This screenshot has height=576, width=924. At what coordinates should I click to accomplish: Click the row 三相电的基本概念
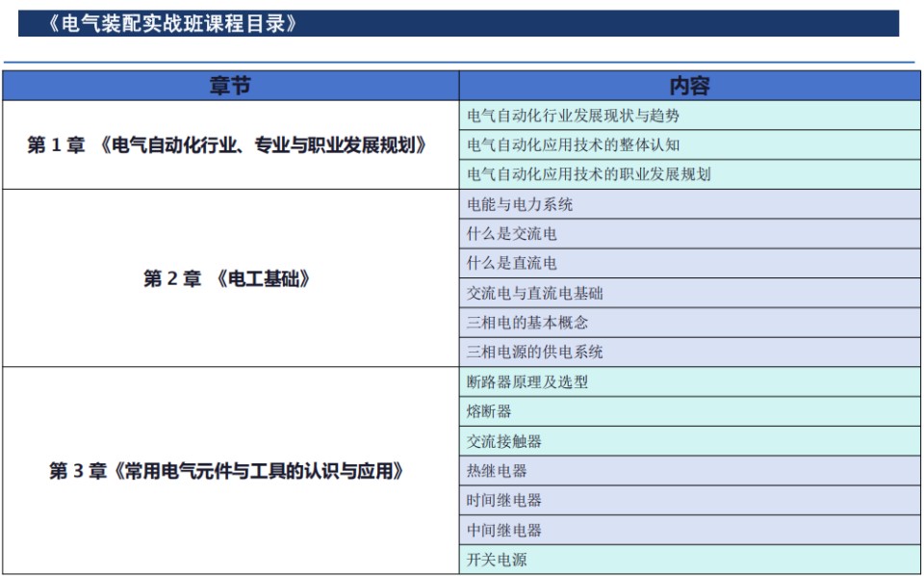689,323
